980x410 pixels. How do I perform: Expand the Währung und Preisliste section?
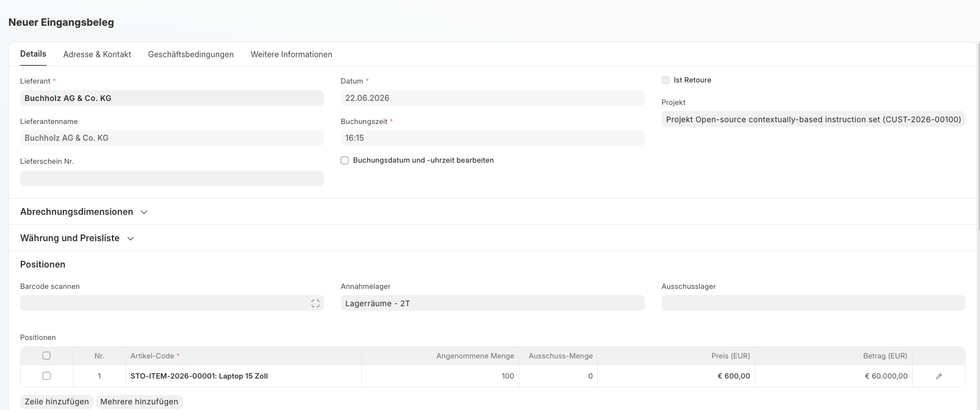(x=77, y=238)
